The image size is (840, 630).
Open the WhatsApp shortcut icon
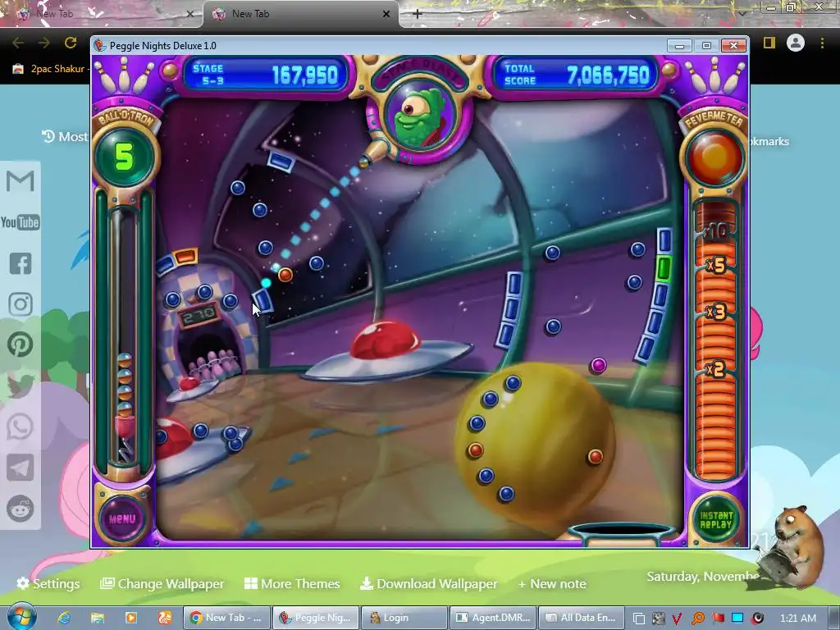(21, 427)
